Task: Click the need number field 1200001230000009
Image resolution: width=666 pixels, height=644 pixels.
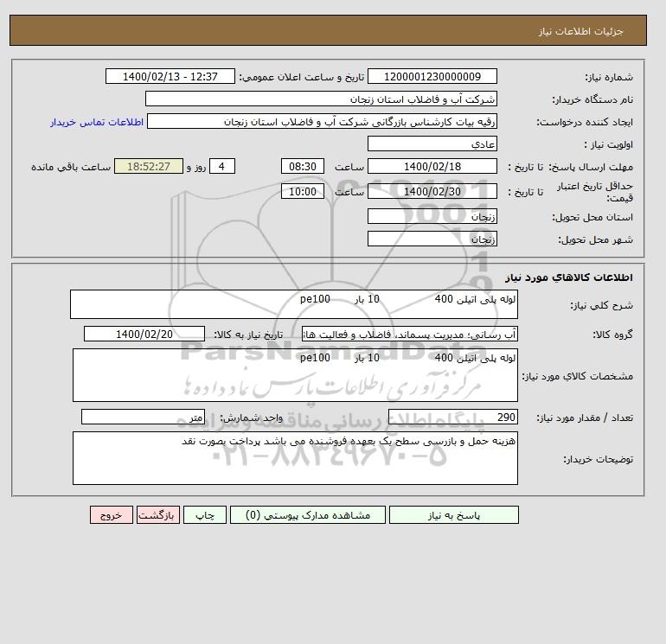Action: (432, 76)
